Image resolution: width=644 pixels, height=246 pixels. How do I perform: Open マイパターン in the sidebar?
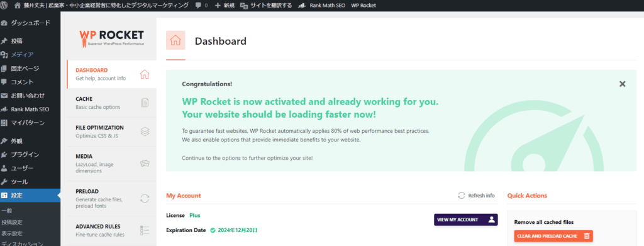click(x=30, y=123)
